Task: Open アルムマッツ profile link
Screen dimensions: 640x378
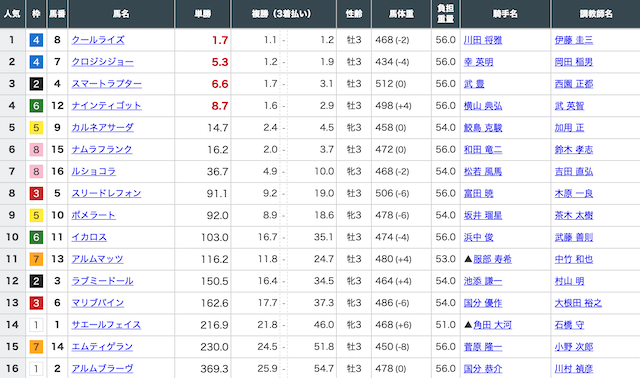Action: 97,259
